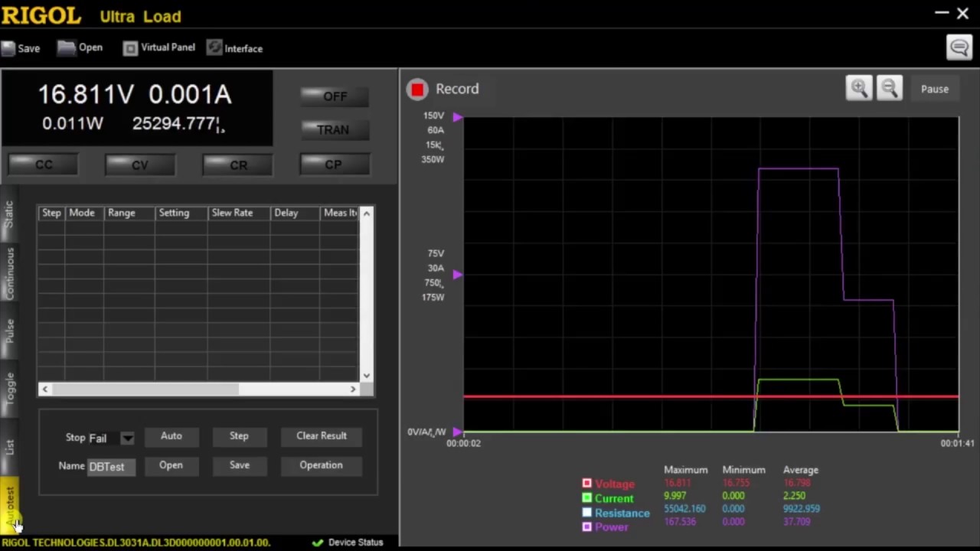Click the Auto button
980x551 pixels.
[x=171, y=436]
